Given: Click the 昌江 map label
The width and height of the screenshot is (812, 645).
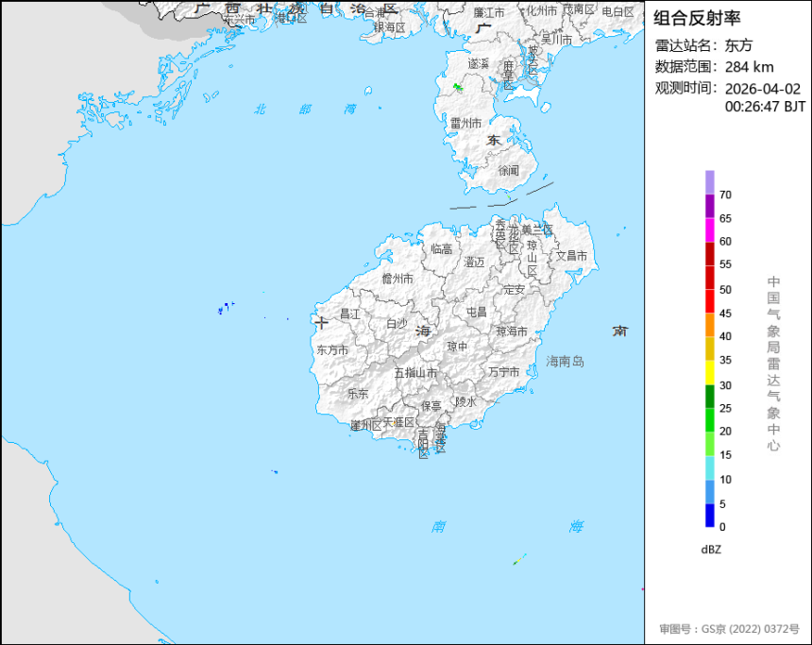Looking at the screenshot, I should [x=349, y=314].
